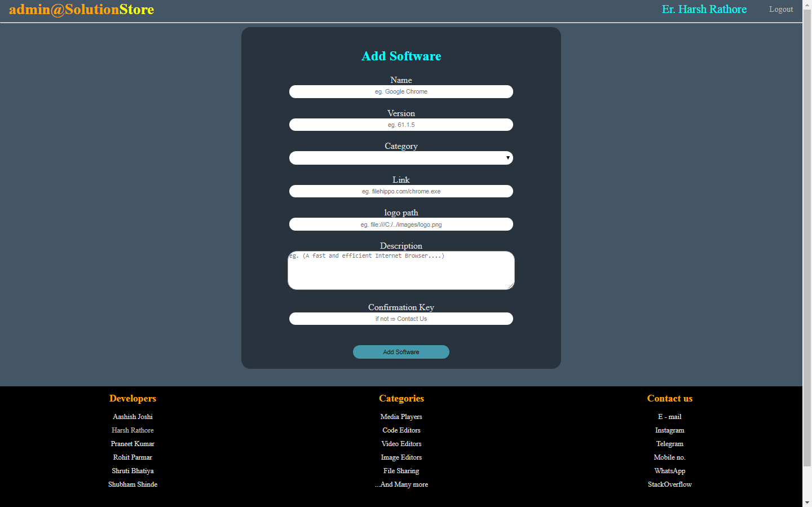Image resolution: width=812 pixels, height=507 pixels.
Task: Visit the Media Players category
Action: point(401,417)
